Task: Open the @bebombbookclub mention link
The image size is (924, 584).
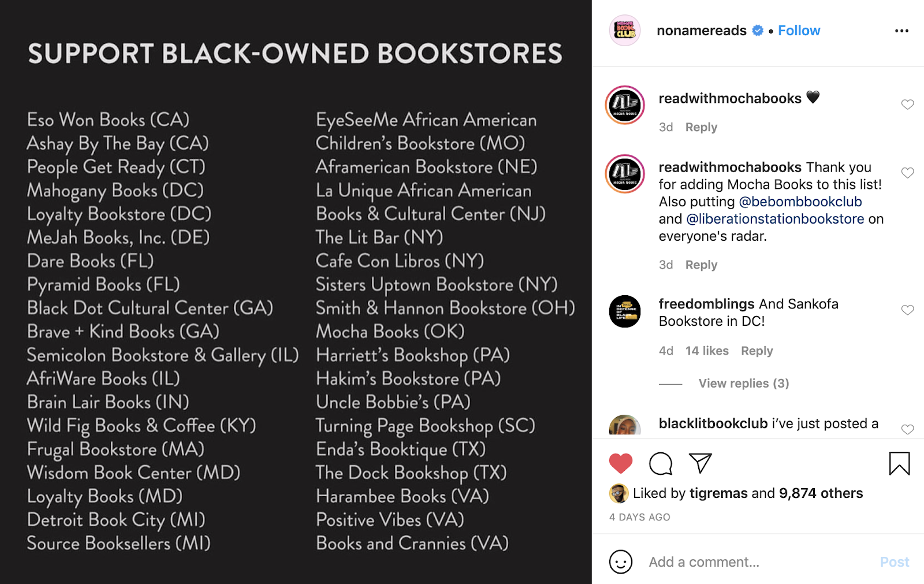Action: coord(800,202)
